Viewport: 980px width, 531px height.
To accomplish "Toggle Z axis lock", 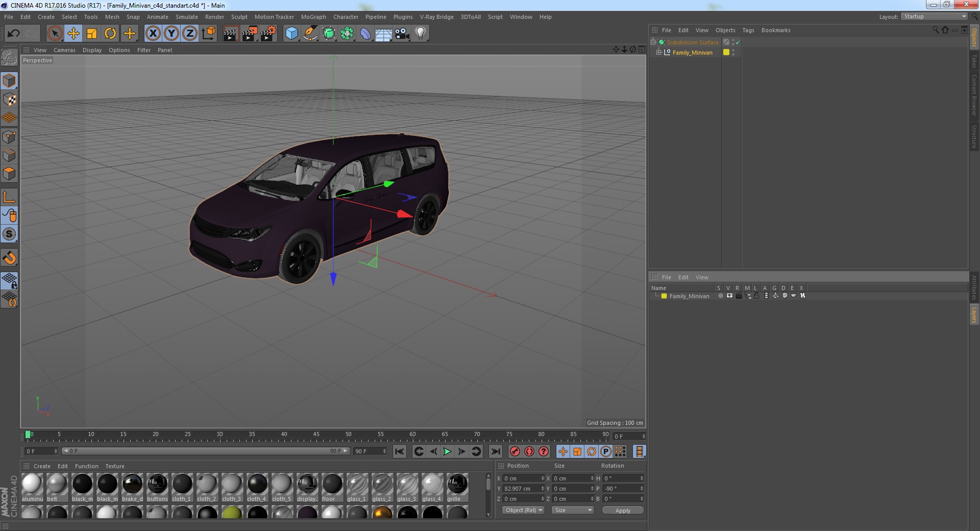I will pos(190,34).
